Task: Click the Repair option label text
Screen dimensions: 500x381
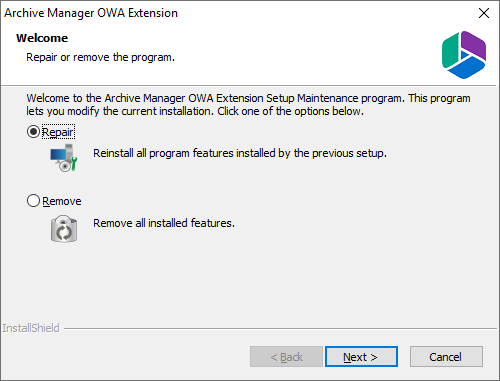Action: point(58,132)
